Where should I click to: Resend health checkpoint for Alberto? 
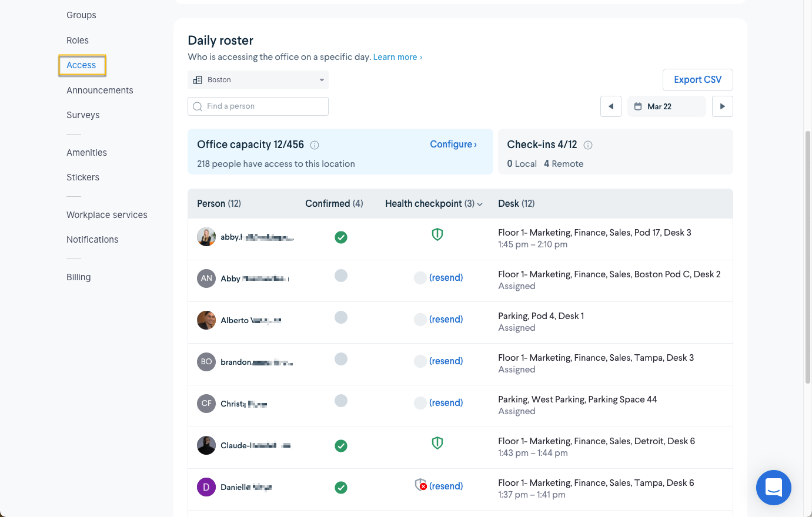coord(446,320)
